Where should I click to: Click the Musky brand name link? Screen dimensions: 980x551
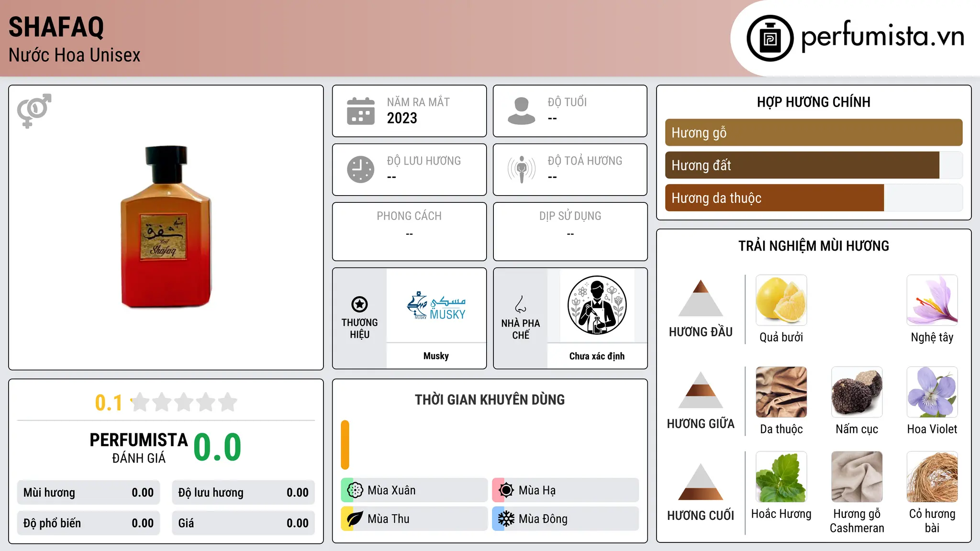tap(436, 356)
